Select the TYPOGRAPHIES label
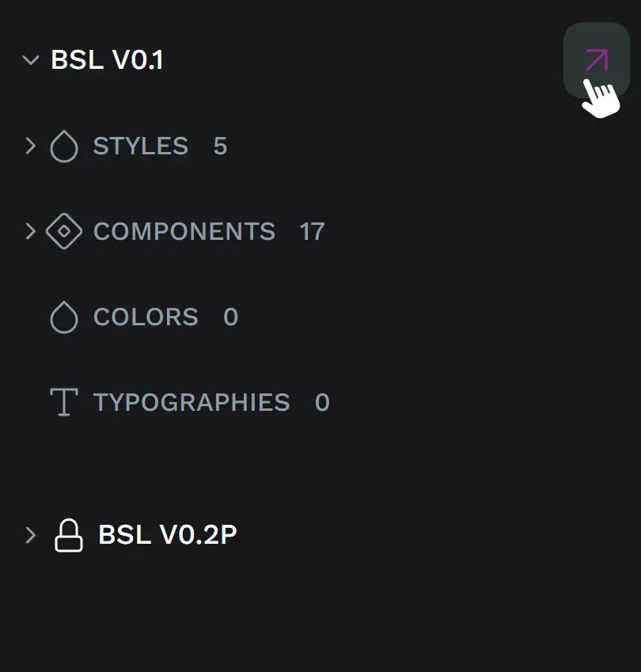 pos(192,403)
